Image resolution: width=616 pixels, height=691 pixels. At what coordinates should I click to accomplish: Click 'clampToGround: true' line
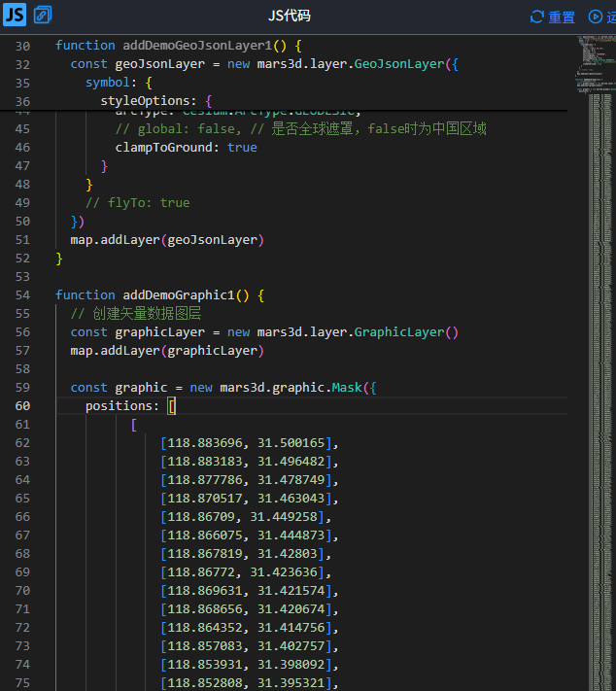coord(186,147)
